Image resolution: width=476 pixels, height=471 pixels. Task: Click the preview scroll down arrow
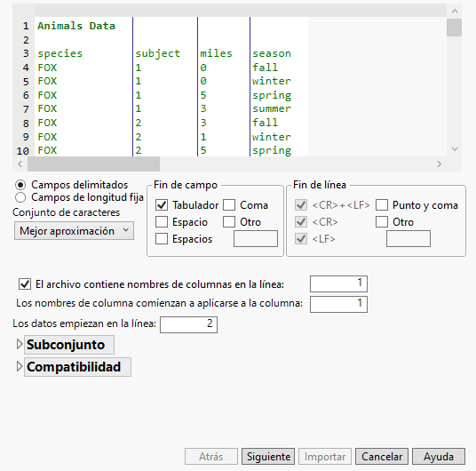(455, 149)
